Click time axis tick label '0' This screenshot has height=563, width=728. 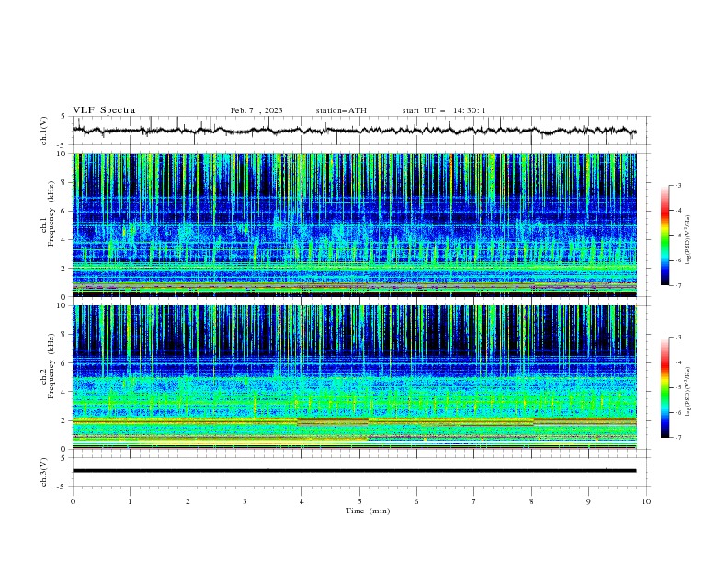click(73, 501)
